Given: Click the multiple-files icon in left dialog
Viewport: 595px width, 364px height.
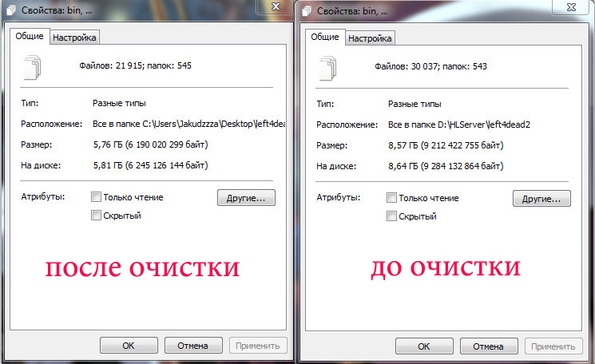Looking at the screenshot, I should (x=32, y=68).
